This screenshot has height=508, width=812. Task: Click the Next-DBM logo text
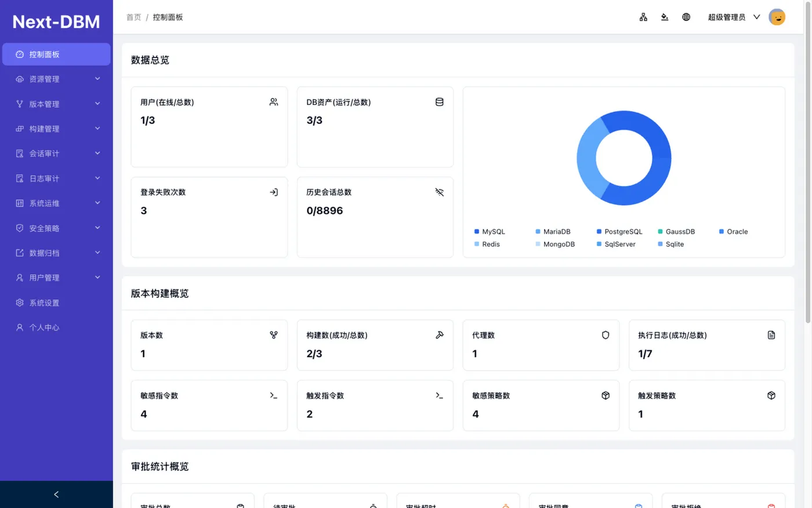click(x=56, y=21)
